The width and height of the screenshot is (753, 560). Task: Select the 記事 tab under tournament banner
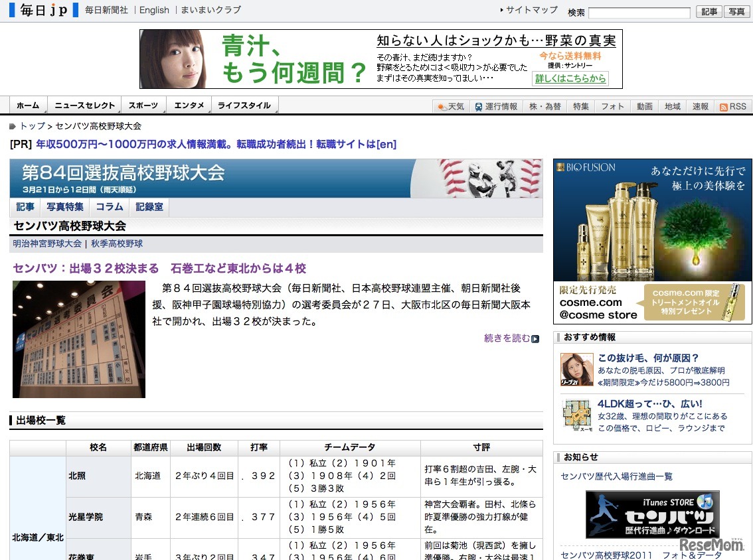point(25,207)
